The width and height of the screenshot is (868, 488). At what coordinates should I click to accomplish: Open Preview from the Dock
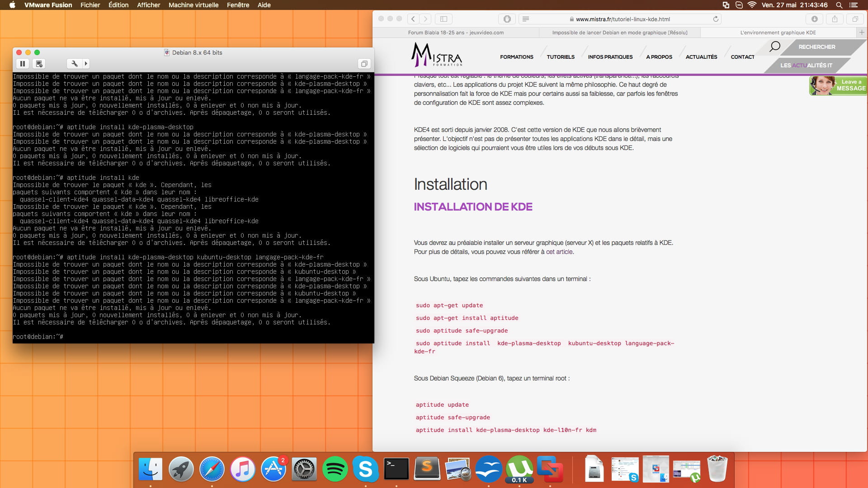point(458,469)
